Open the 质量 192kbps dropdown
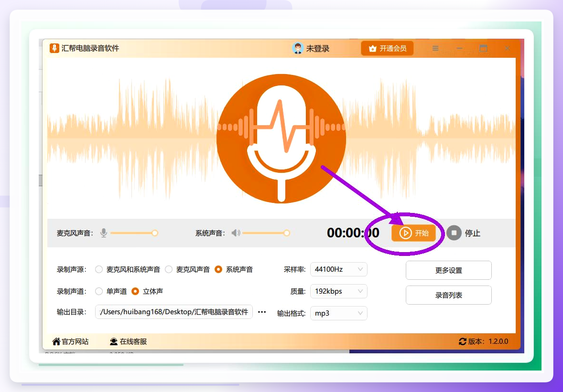563x392 pixels. (x=338, y=291)
